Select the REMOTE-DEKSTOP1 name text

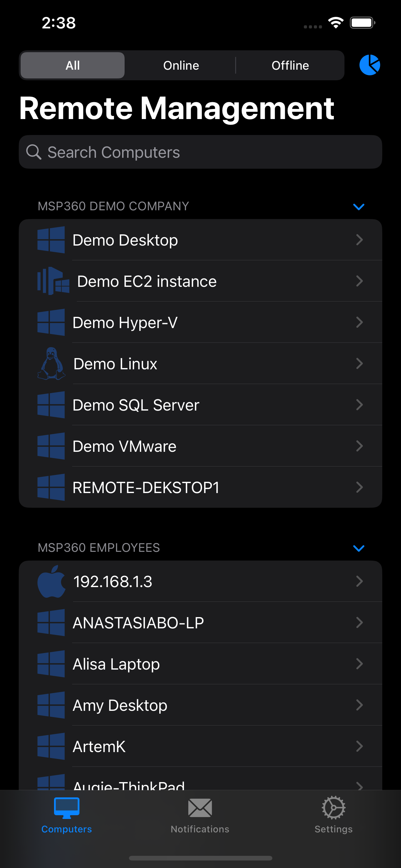pyautogui.click(x=146, y=487)
